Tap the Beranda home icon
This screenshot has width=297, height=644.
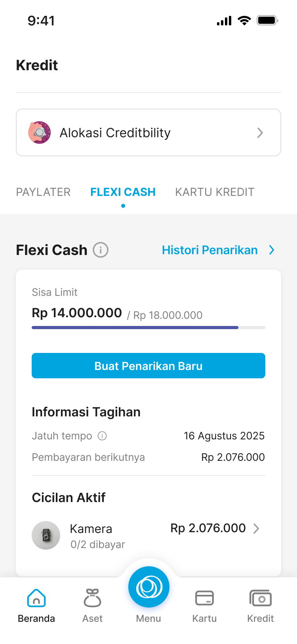click(36, 598)
